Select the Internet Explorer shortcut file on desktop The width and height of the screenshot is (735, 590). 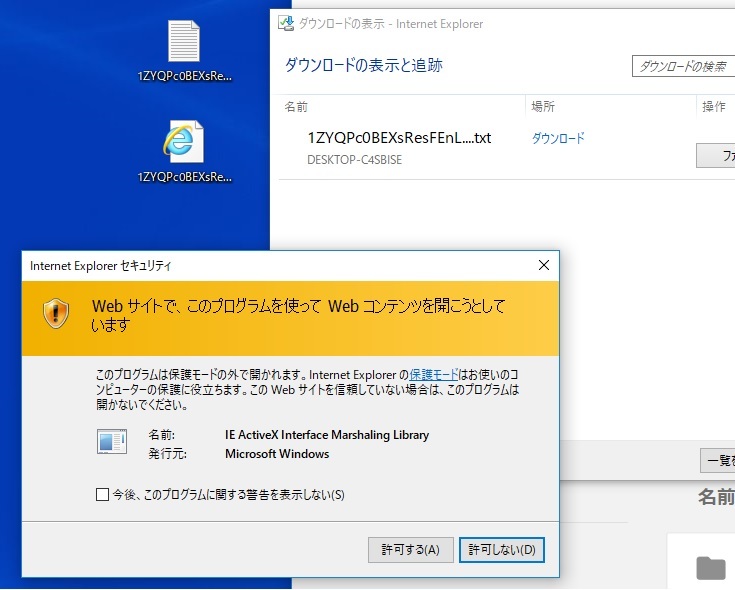point(184,142)
